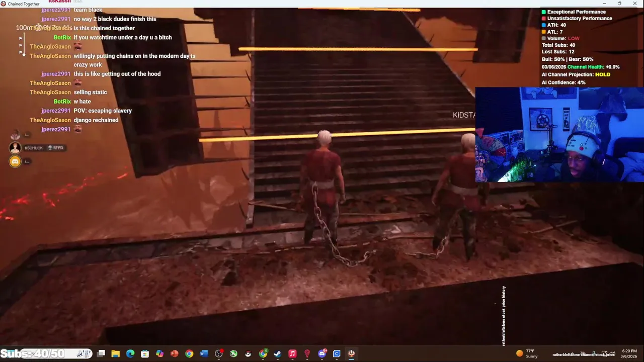Launch PowerPoint from the taskbar
Screen dimensions: 644x362
click(x=174, y=353)
